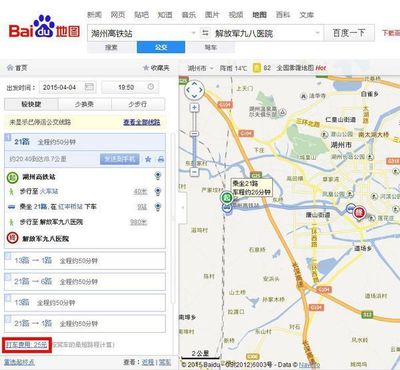The image size is (400, 370).
Task: Zoom in with the map plus button
Action: click(194, 108)
